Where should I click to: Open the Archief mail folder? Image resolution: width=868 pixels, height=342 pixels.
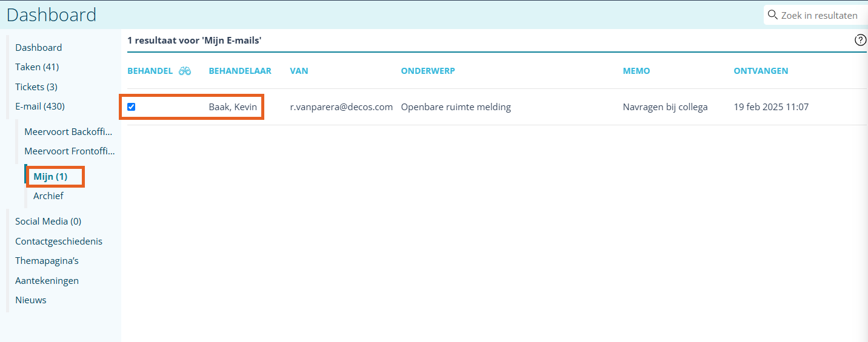click(48, 196)
